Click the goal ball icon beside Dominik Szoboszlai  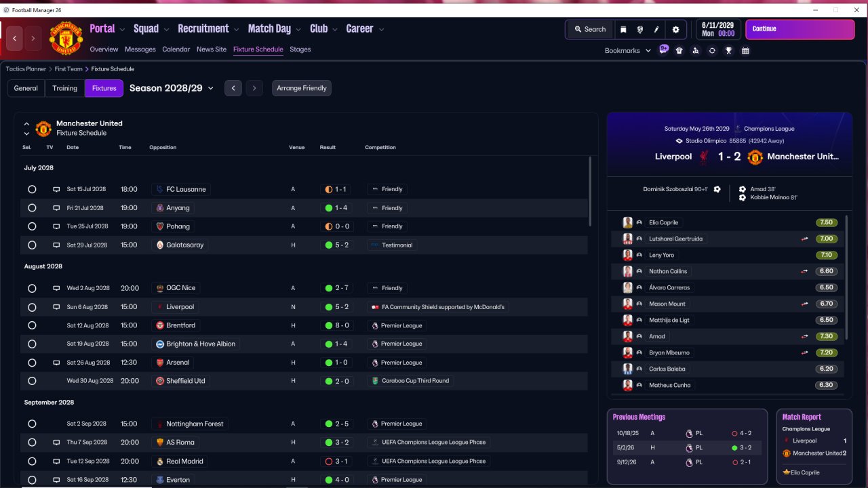(717, 189)
